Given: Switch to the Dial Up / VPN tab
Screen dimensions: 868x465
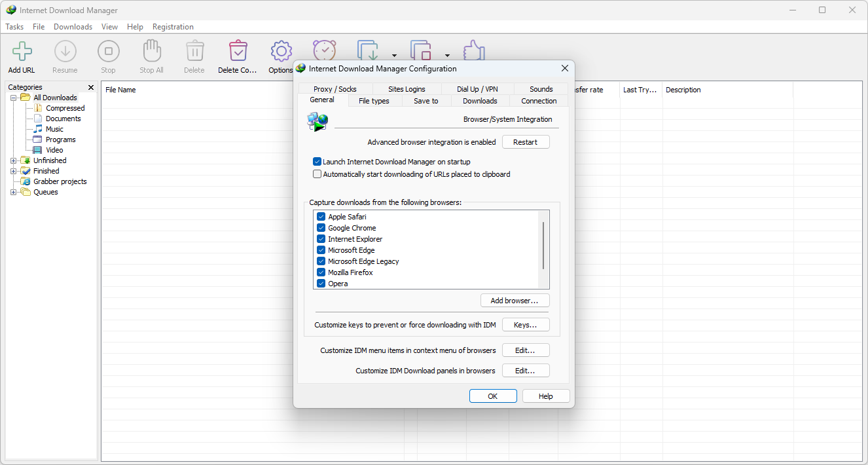Looking at the screenshot, I should (x=477, y=89).
